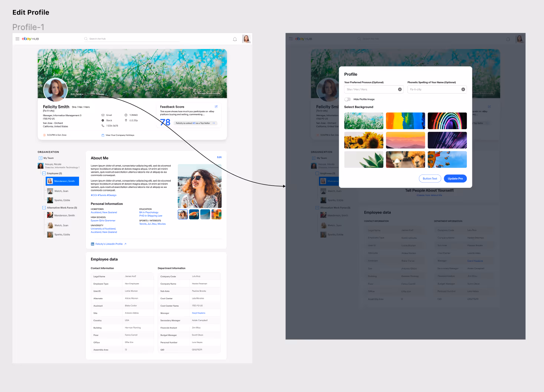Screen dimensions: 544x392
Task: Collapse the Alternative Work Force (3) group in Profile-1
Action: click(x=44, y=208)
